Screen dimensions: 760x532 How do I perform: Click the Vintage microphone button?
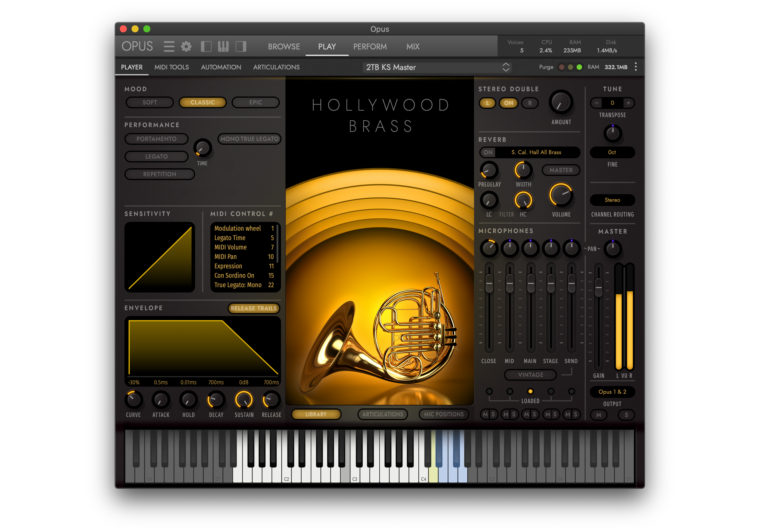[x=530, y=375]
